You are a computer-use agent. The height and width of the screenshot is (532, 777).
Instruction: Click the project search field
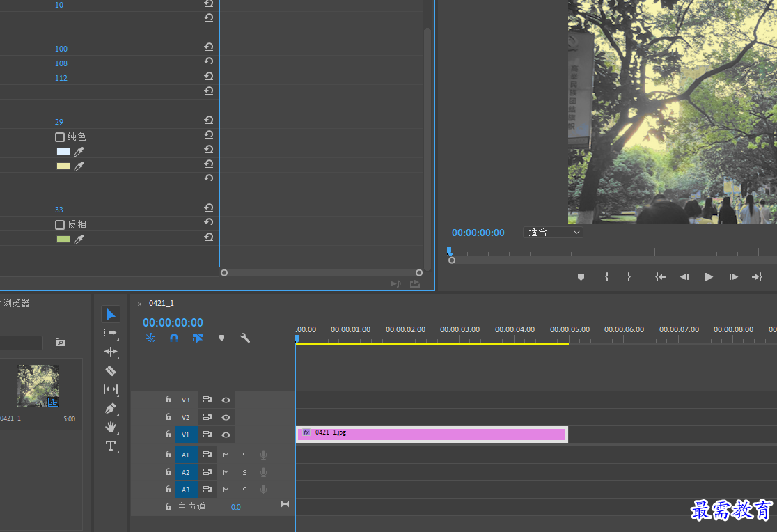click(x=21, y=343)
